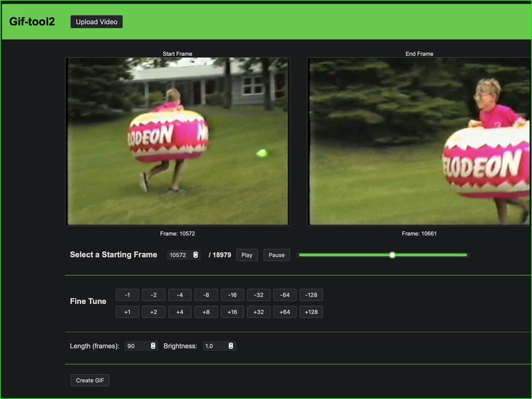
Task: Click the Brightness value input field
Action: pos(219,346)
